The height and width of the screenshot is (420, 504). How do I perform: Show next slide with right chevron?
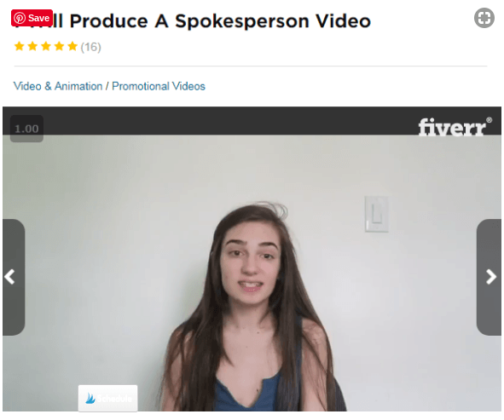(x=490, y=277)
